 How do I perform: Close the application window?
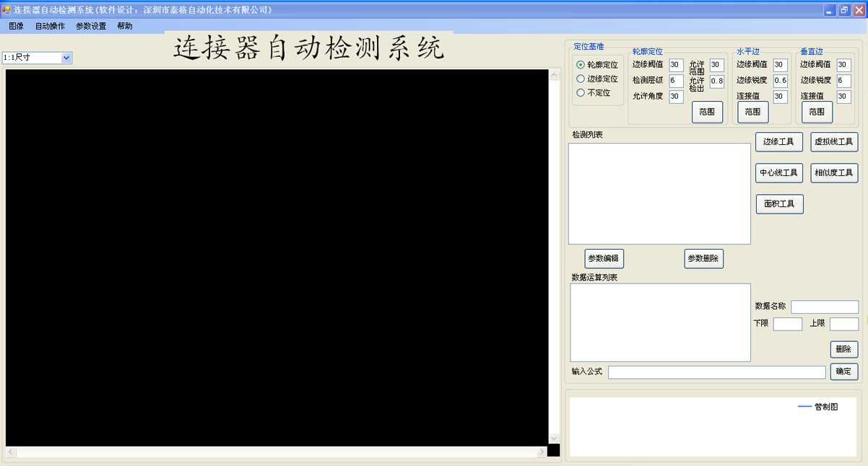tap(858, 10)
